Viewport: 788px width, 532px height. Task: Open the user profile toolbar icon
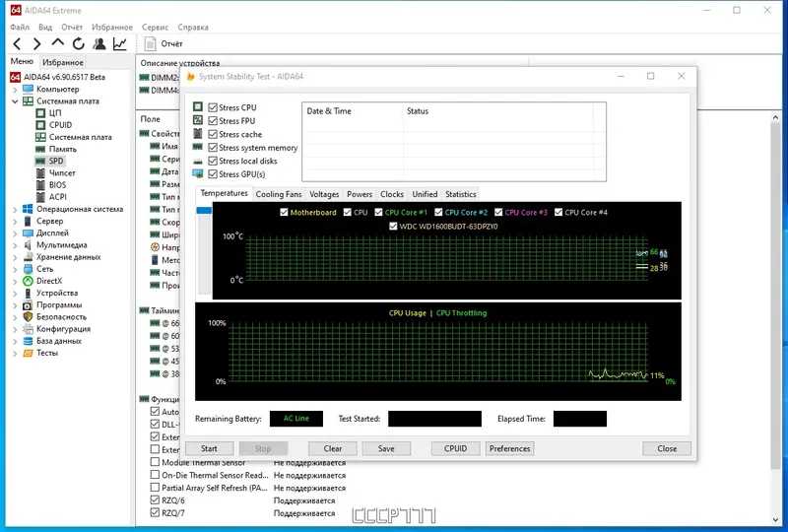99,44
